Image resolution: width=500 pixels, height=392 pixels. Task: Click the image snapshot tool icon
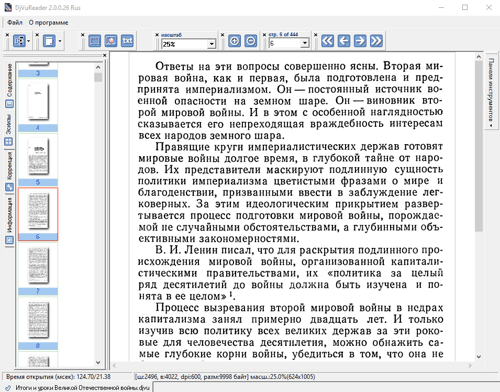point(111,41)
